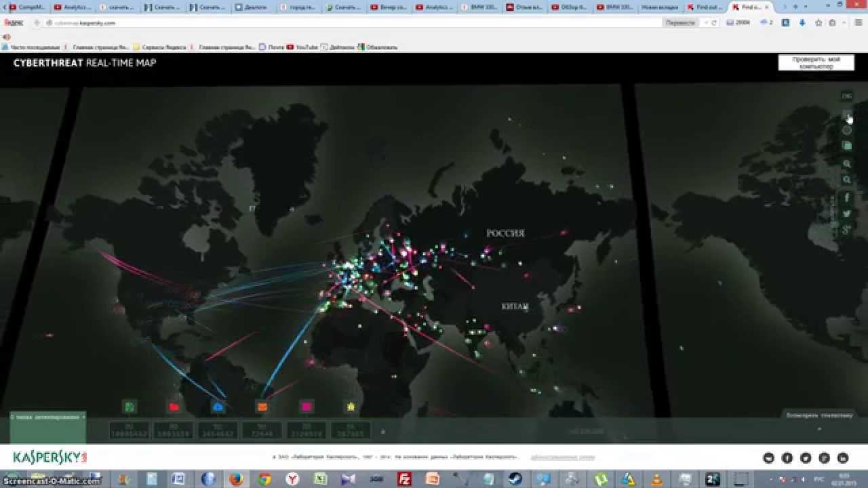868x488 pixels.
Task: Open VLC media player from taskbar
Action: pos(656,479)
